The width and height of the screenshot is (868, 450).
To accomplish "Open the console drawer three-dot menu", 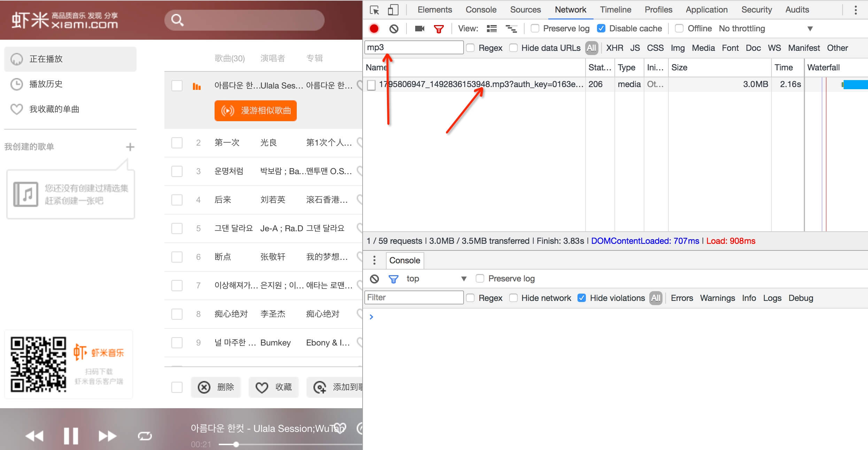I will [x=374, y=260].
